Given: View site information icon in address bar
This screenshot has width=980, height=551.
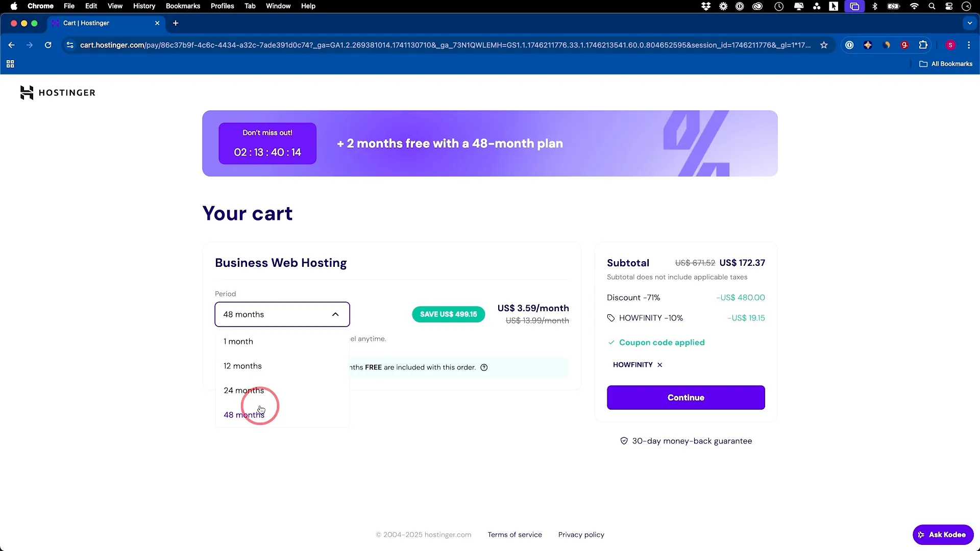Looking at the screenshot, I should pyautogui.click(x=70, y=45).
